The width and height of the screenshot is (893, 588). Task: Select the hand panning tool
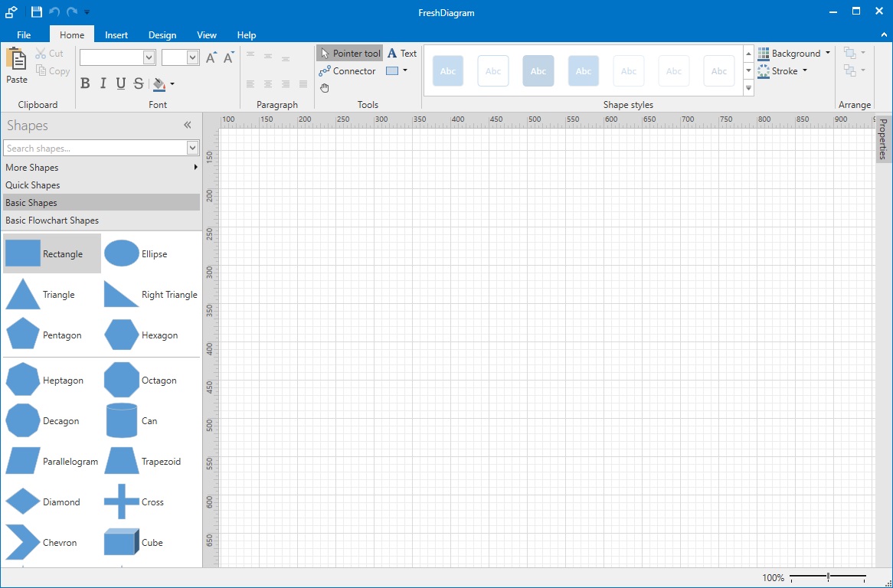324,88
